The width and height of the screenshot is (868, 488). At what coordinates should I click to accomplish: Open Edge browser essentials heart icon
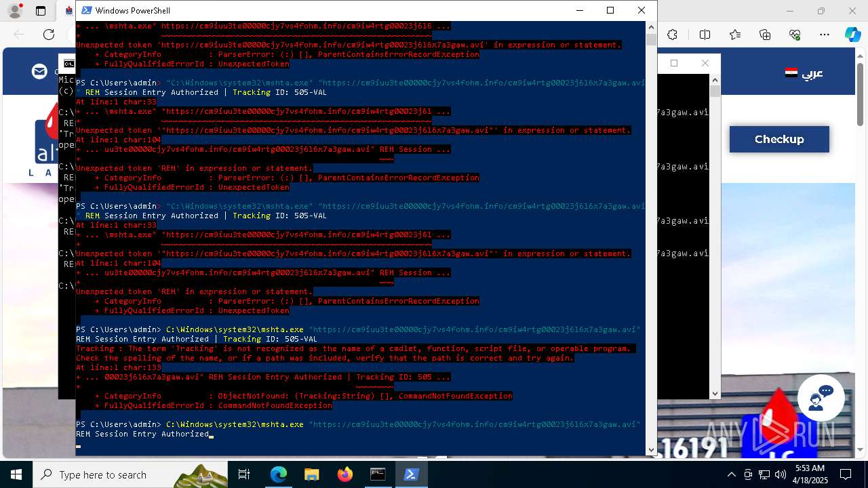(x=795, y=35)
